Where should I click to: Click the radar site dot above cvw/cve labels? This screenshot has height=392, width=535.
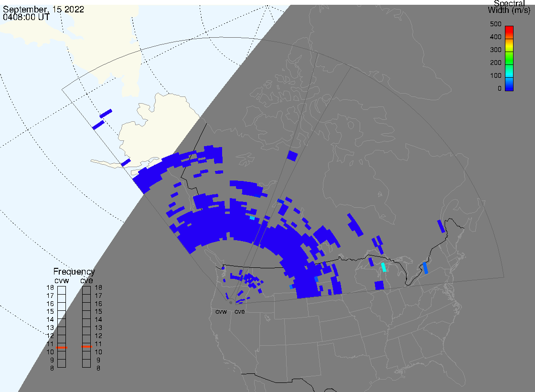[x=231, y=302]
